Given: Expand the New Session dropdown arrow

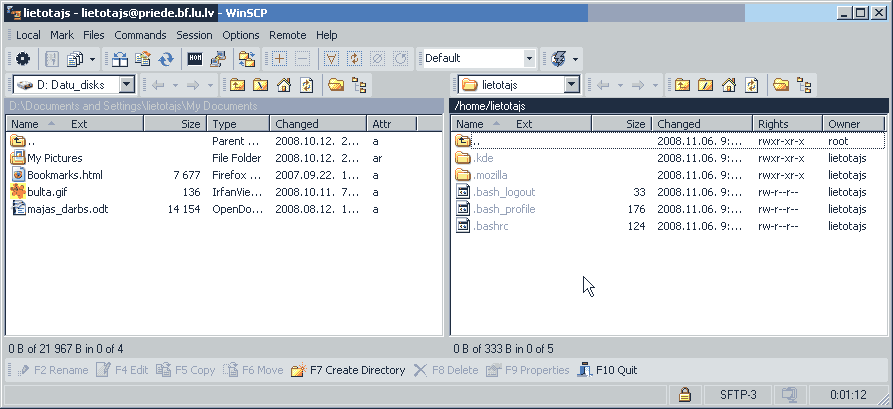Looking at the screenshot, I should 575,59.
